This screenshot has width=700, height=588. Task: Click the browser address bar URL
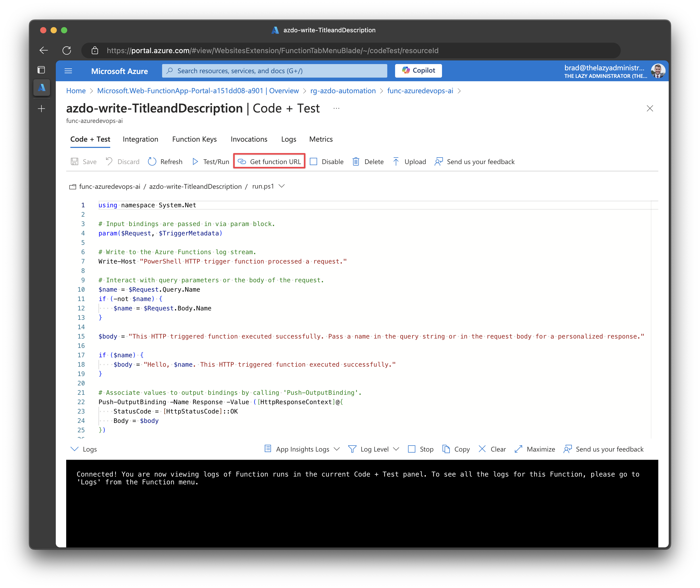pos(272,50)
